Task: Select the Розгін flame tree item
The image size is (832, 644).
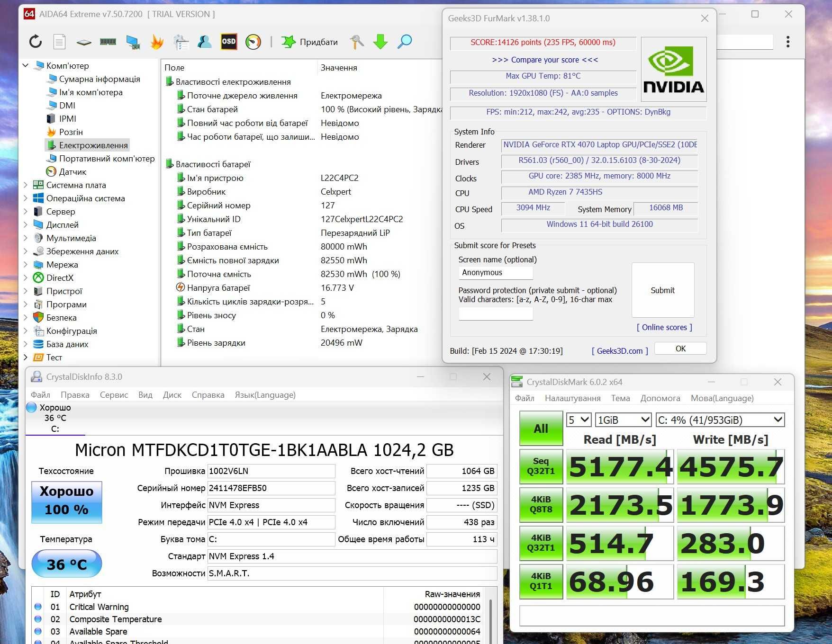Action: coord(71,132)
